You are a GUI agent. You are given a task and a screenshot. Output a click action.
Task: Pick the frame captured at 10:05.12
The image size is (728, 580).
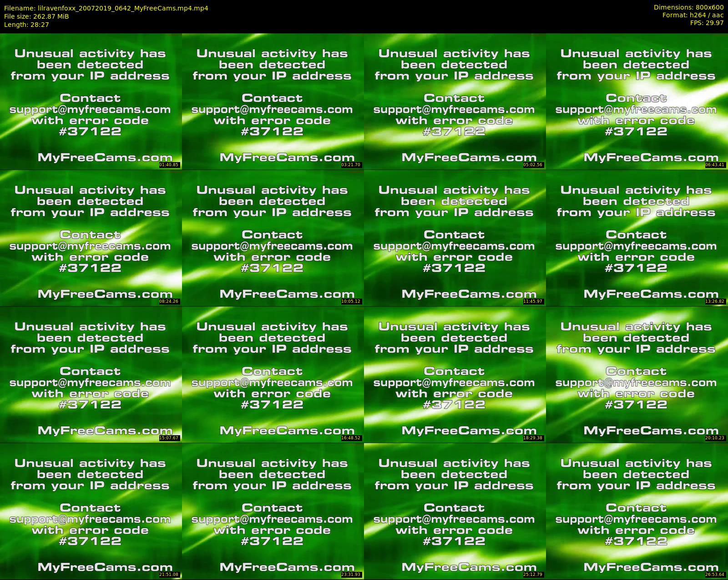tap(273, 238)
